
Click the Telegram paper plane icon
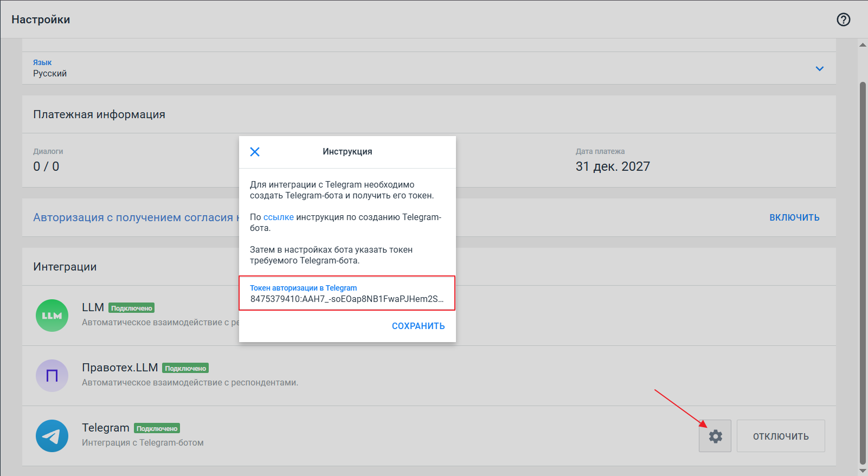pyautogui.click(x=52, y=436)
